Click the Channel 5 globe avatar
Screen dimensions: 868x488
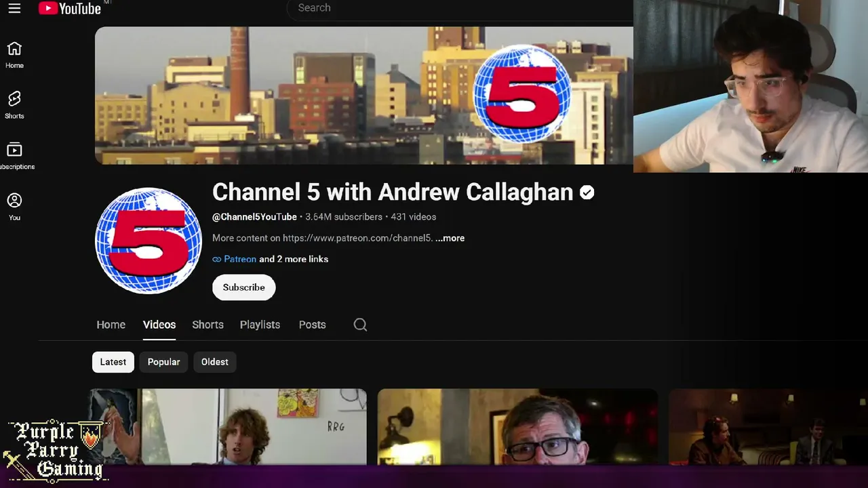(149, 241)
